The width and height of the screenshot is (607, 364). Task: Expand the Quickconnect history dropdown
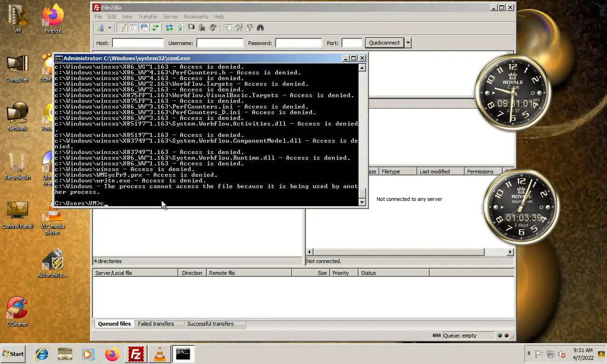(408, 43)
